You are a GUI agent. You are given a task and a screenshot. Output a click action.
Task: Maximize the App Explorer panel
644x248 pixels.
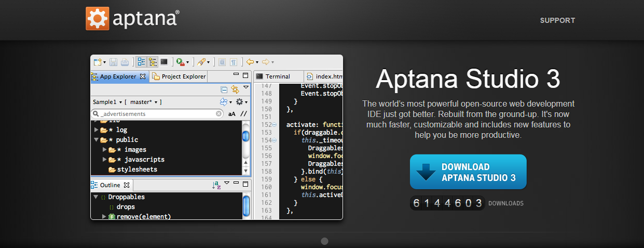coord(245,75)
